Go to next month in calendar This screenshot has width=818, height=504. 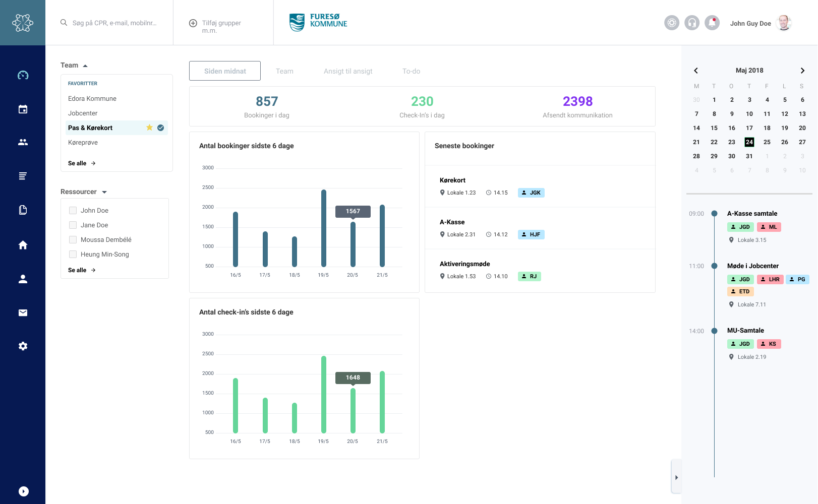coord(802,71)
